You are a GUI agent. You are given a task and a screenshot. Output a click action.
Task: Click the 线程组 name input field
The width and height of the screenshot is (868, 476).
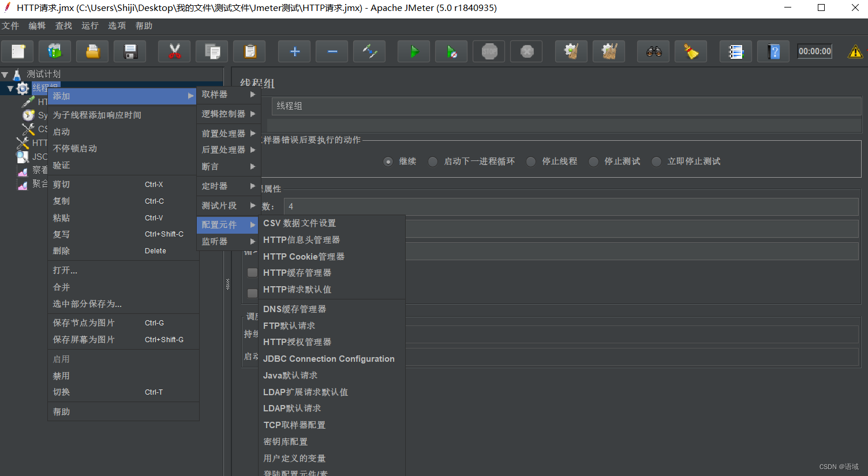[x=566, y=106]
